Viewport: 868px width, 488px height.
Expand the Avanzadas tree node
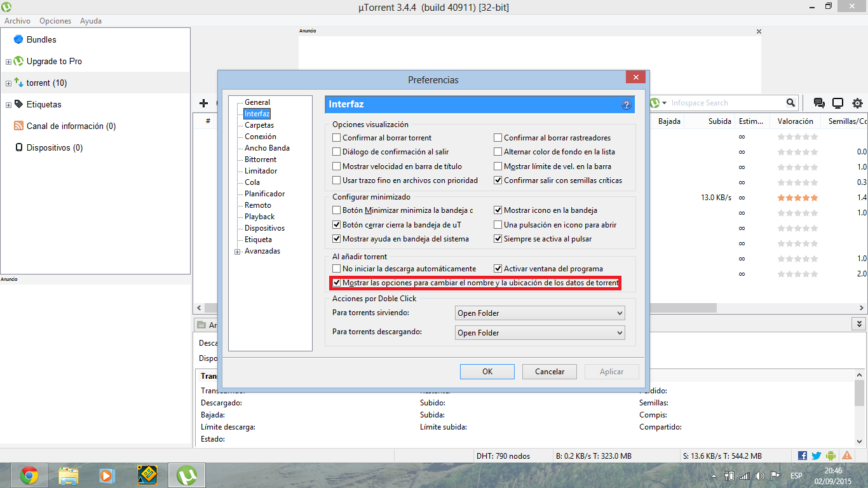coord(238,252)
